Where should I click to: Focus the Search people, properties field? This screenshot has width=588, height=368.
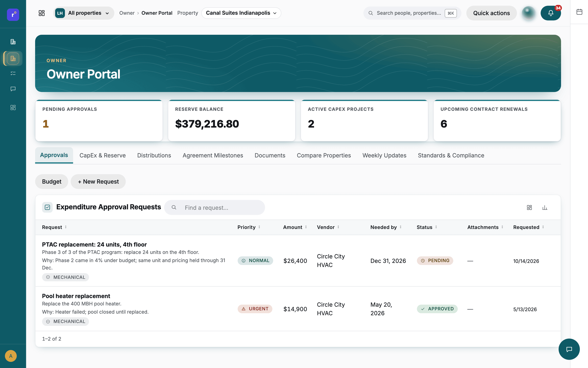(x=412, y=13)
